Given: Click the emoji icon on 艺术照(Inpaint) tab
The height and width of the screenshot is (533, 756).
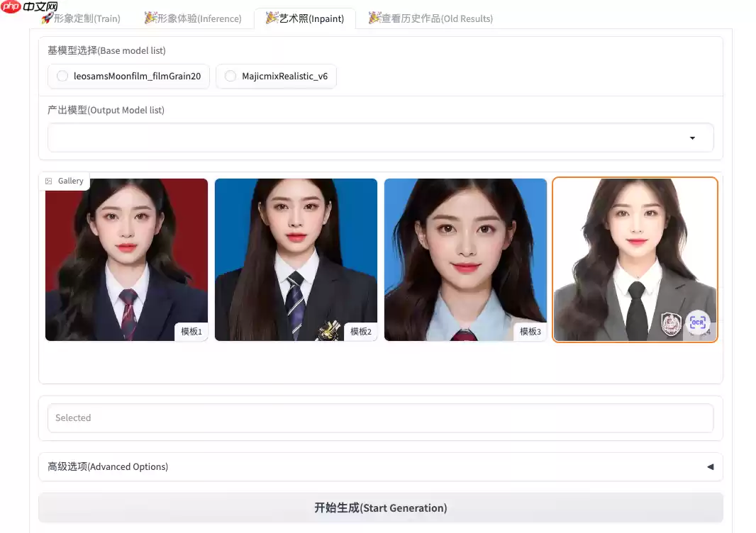Looking at the screenshot, I should pos(270,18).
